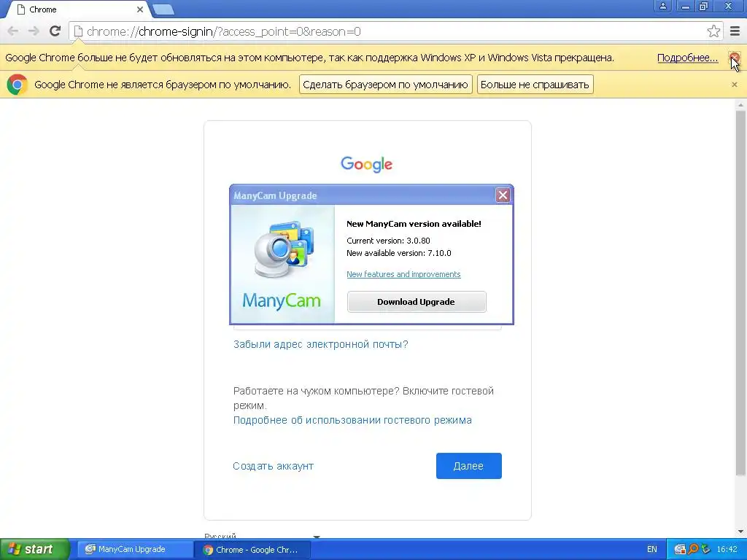Dismiss the default browser infobar

click(734, 85)
